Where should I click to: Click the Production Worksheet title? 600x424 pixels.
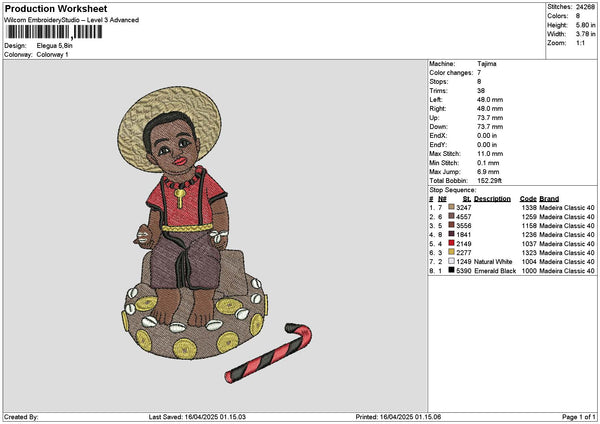[x=56, y=9]
